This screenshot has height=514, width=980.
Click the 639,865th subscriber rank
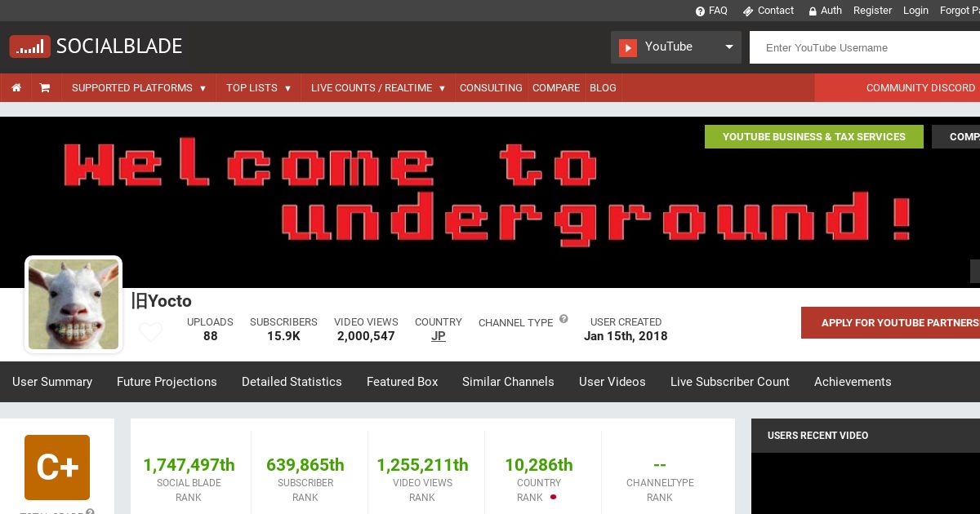pos(305,465)
